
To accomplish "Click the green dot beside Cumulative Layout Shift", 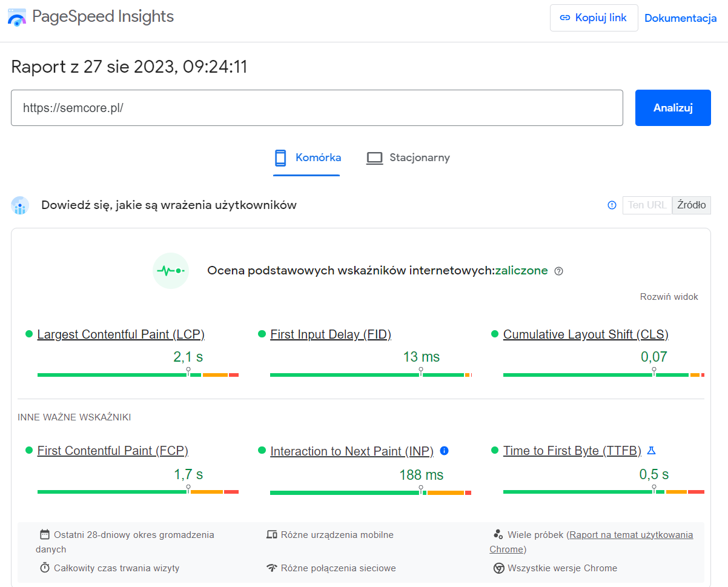I will click(x=494, y=334).
